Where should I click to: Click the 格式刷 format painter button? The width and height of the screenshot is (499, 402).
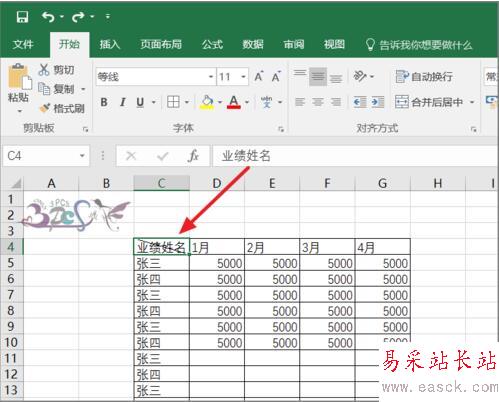[62, 108]
